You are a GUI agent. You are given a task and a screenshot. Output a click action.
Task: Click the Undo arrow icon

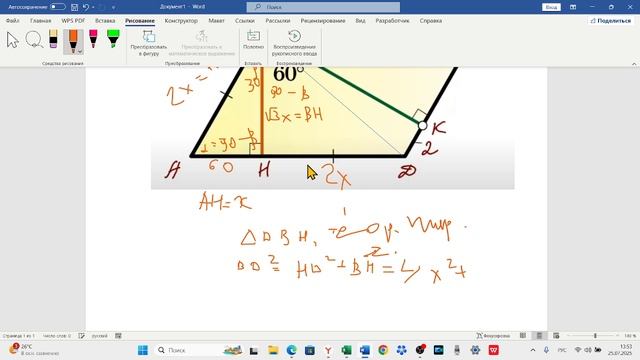[x=85, y=7]
